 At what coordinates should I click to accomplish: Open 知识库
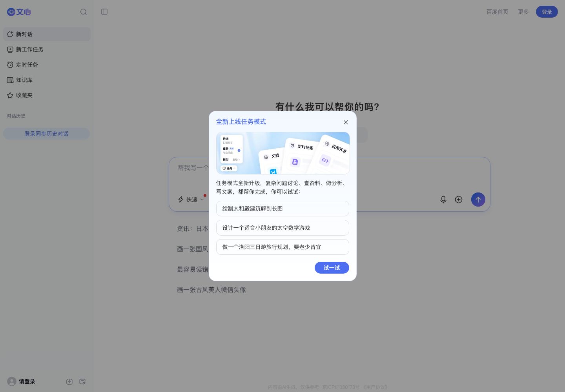coord(47,80)
